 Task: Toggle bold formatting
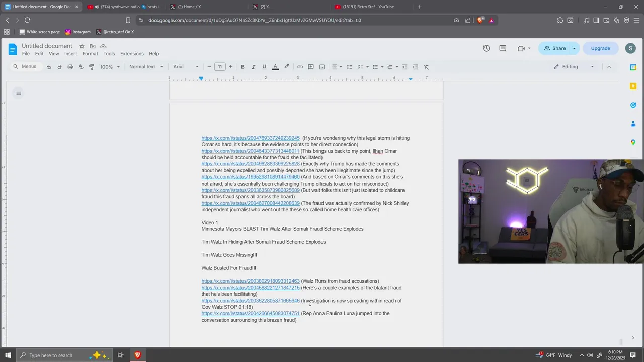tap(243, 67)
